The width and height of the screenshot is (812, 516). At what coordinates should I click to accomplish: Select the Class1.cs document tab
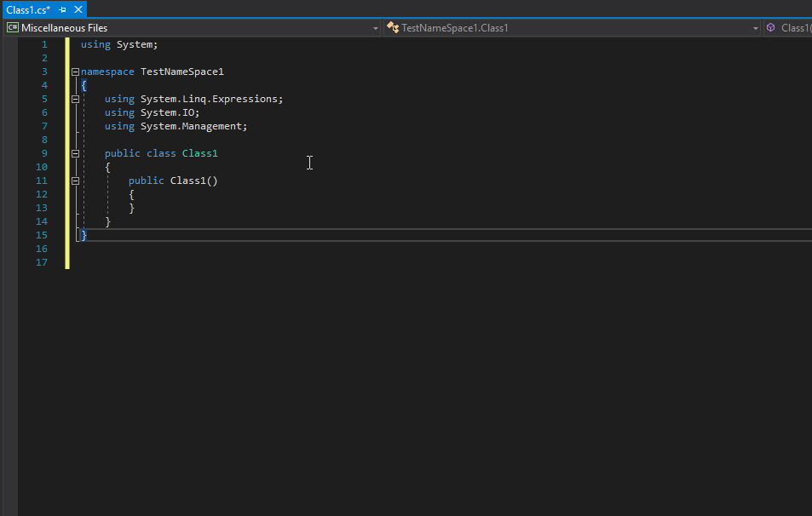pyautogui.click(x=26, y=9)
